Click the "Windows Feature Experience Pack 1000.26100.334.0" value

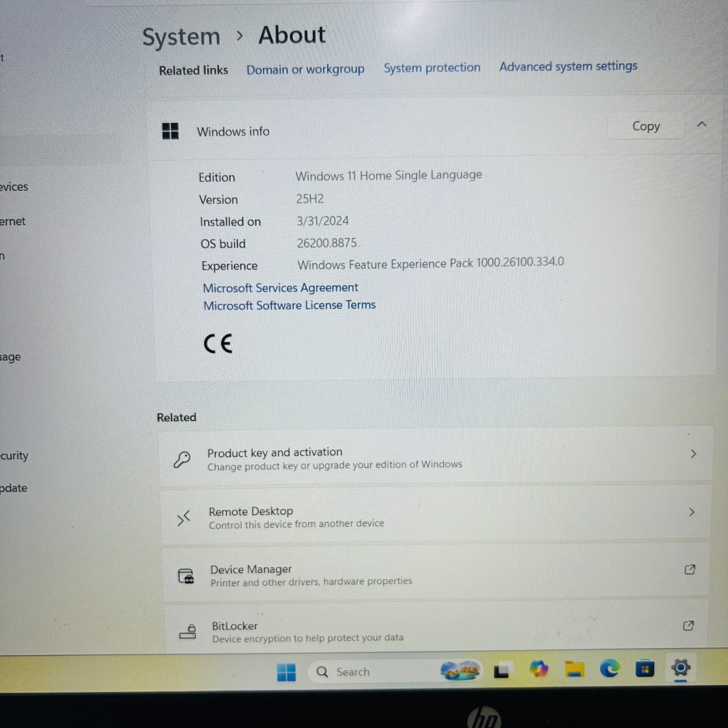point(431,264)
